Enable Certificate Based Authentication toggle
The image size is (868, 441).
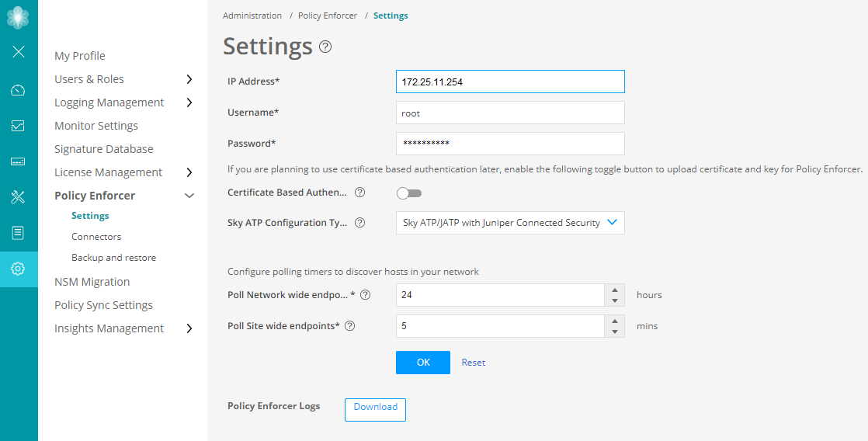point(409,193)
